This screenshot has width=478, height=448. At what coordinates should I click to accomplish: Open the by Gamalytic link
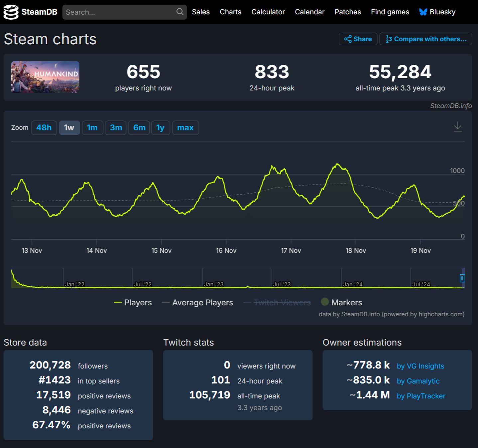(418, 381)
